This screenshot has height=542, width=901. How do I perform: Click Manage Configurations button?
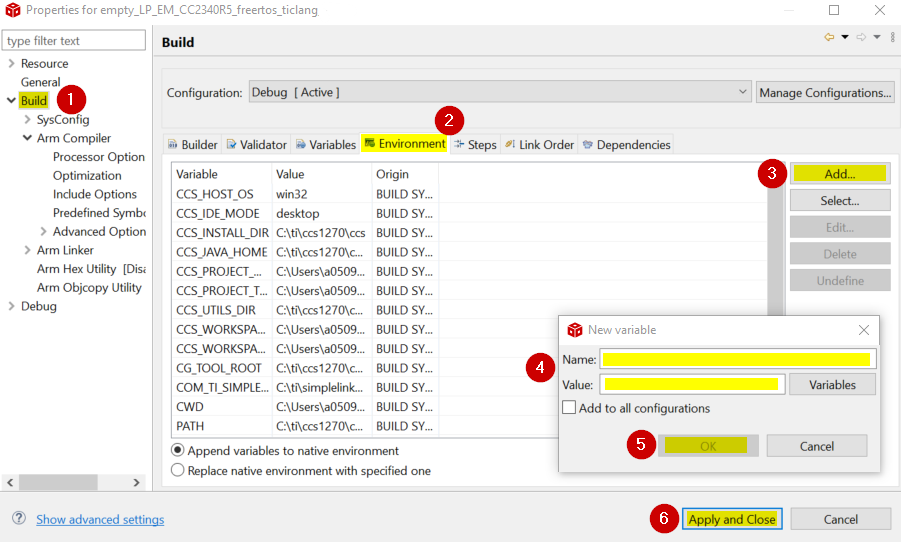[x=825, y=92]
